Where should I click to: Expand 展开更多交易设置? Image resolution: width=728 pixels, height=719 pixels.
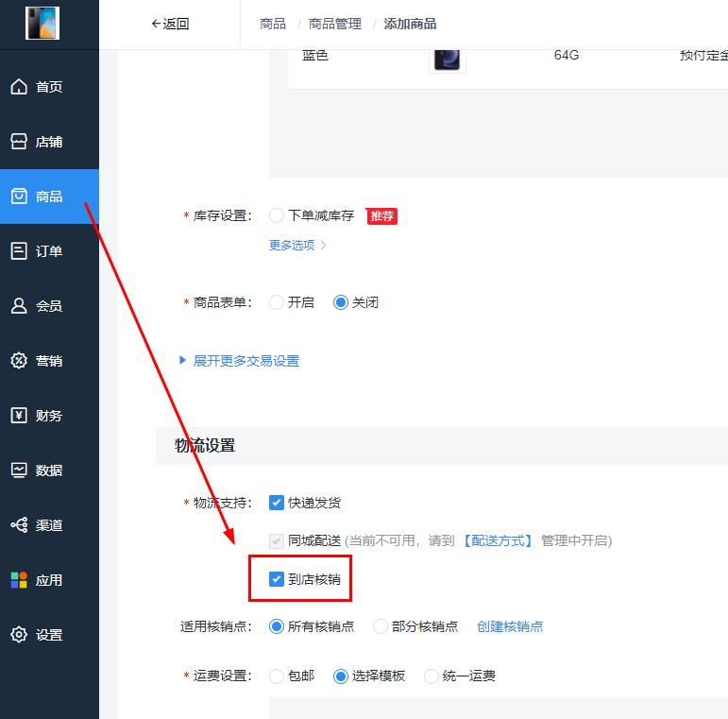click(239, 361)
